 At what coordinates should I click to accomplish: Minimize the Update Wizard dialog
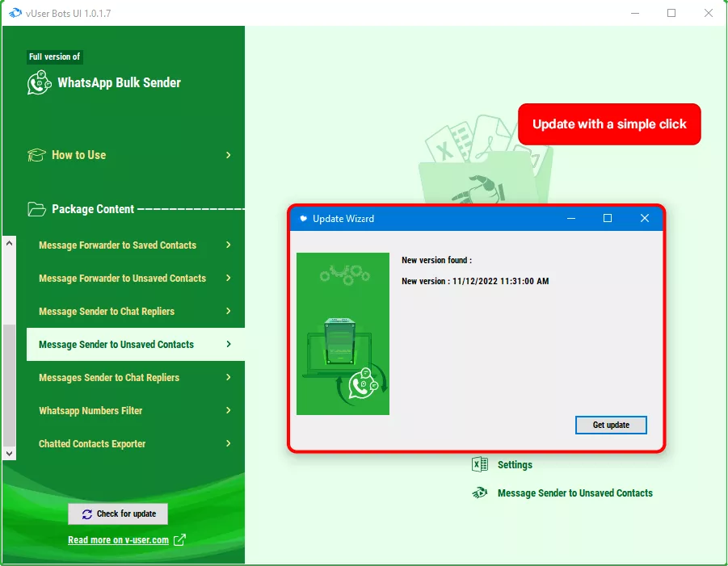571,218
